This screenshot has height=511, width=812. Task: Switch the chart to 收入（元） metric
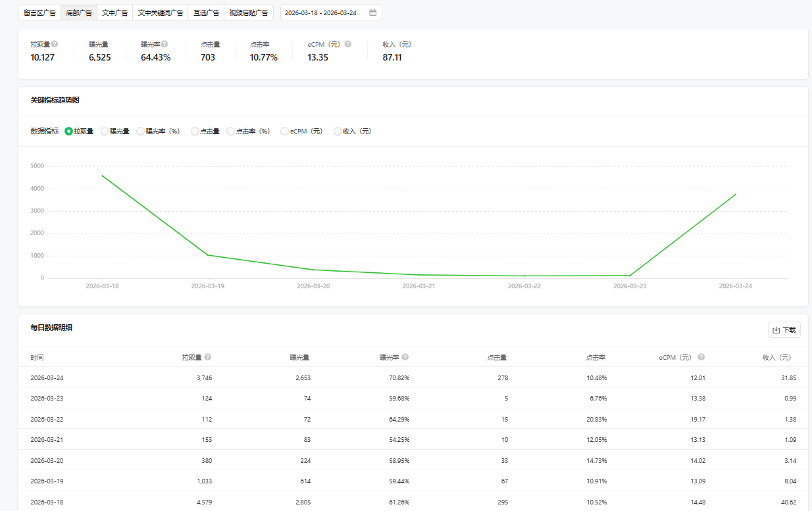(x=338, y=132)
